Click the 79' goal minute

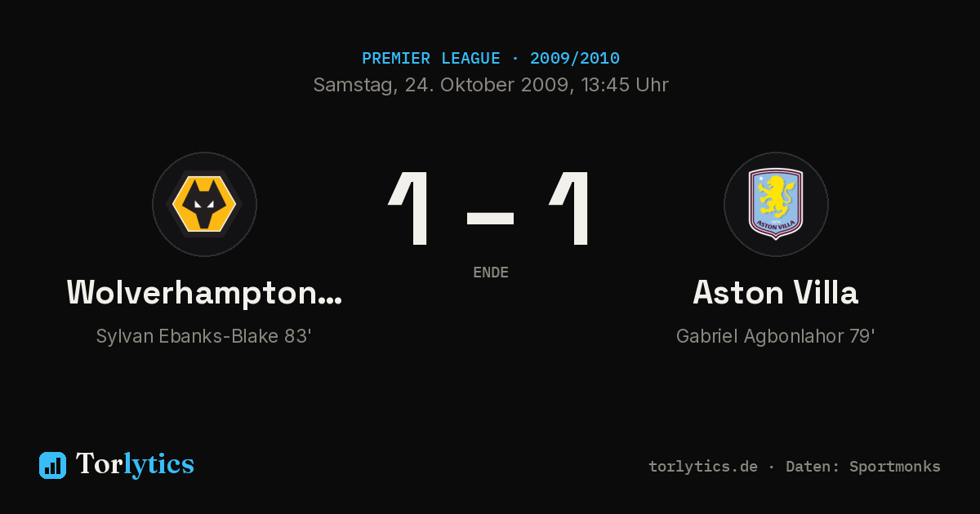(862, 335)
